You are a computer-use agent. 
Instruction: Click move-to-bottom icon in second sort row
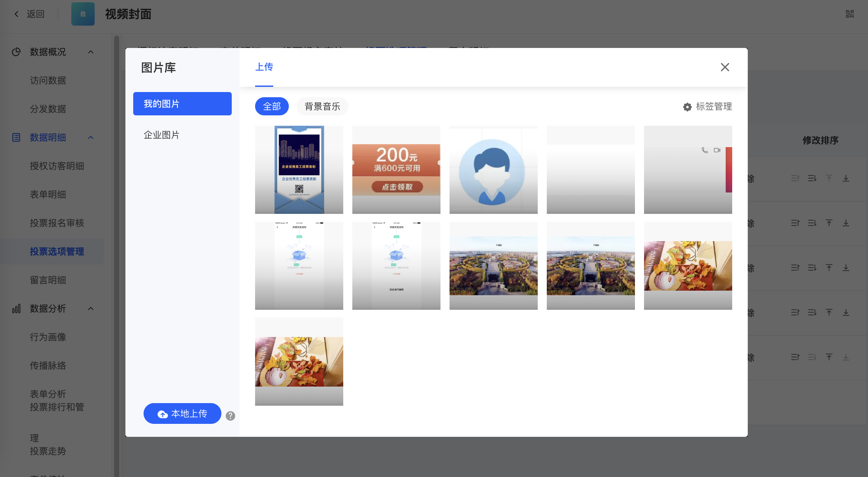click(x=846, y=223)
